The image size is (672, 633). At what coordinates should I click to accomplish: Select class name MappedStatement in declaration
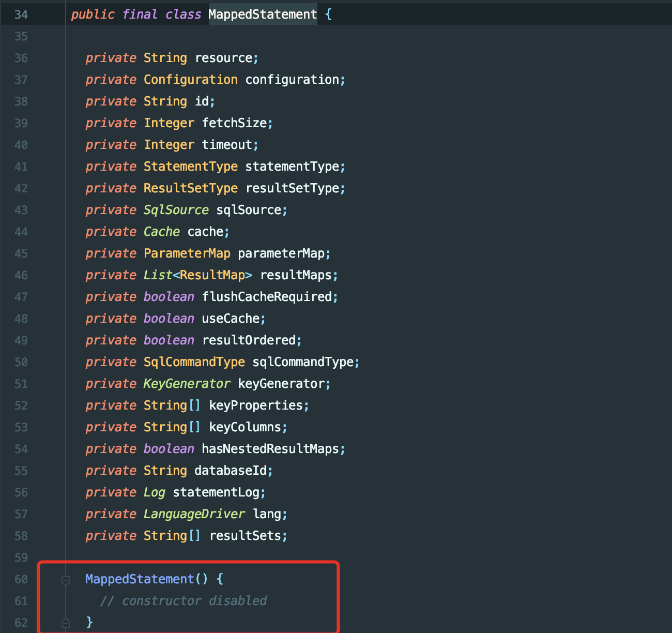coord(263,14)
